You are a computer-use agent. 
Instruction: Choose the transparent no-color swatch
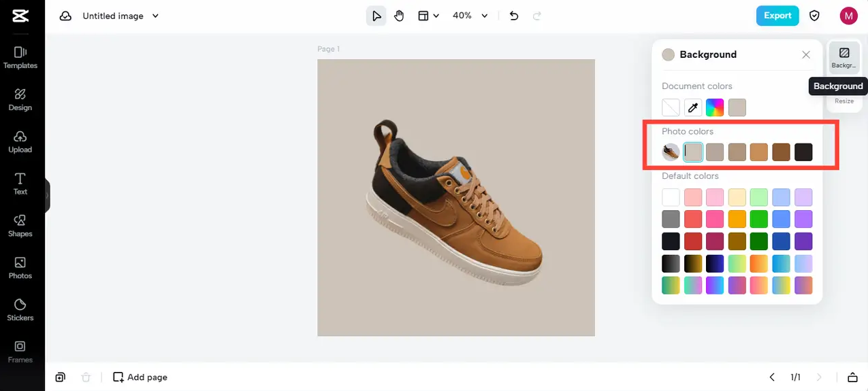click(x=671, y=107)
